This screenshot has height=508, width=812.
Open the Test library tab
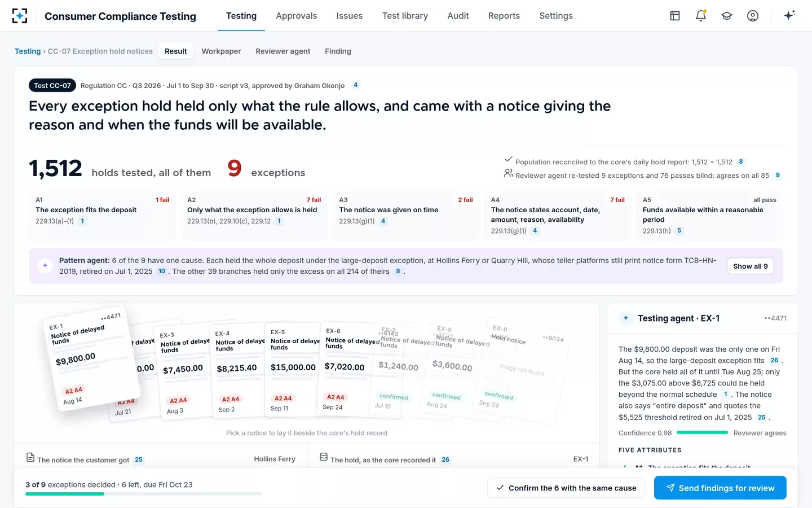(x=405, y=16)
